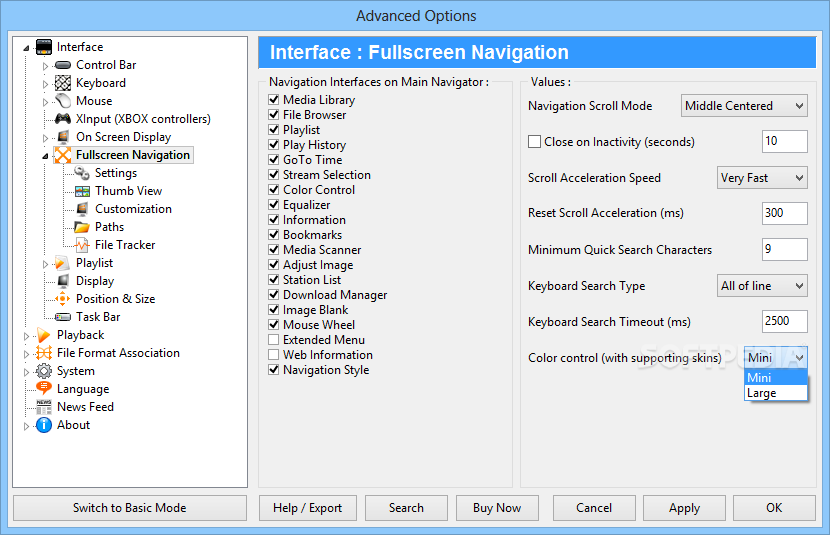The width and height of the screenshot is (830, 535).
Task: Enable the Extended Menu checkbox
Action: [274, 339]
